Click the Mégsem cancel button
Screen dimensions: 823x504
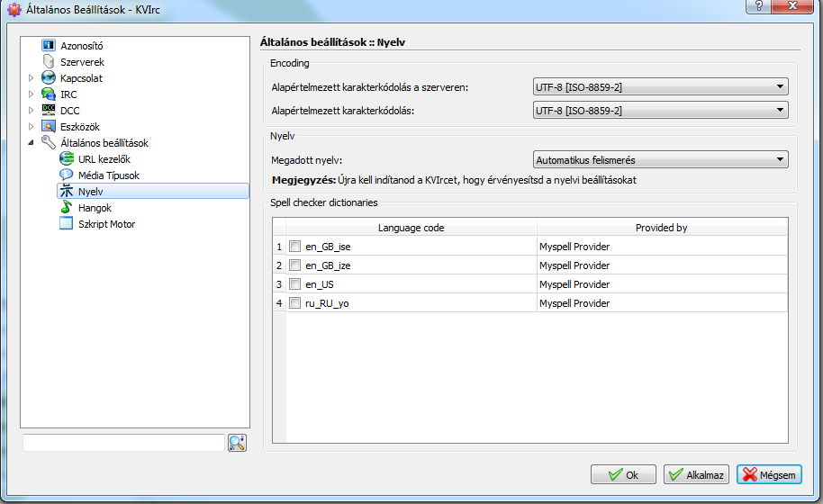769,474
